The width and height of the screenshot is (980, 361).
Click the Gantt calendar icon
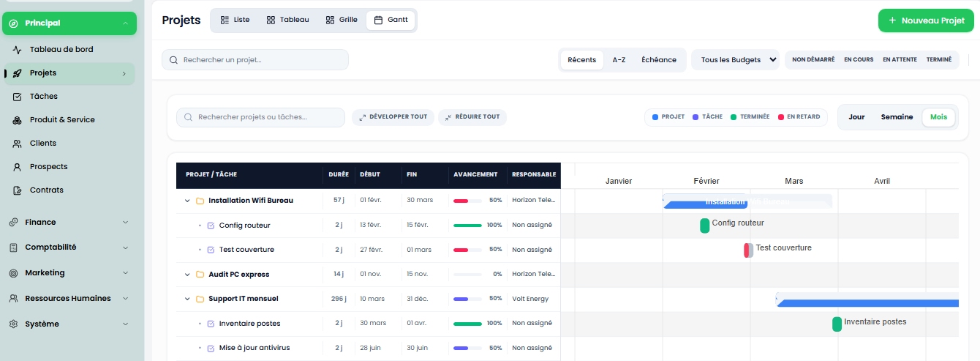pyautogui.click(x=378, y=20)
